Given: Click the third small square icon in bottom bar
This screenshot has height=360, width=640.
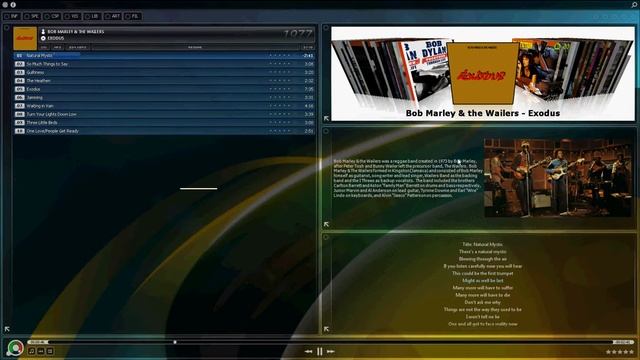Looking at the screenshot, I should tap(50, 351).
